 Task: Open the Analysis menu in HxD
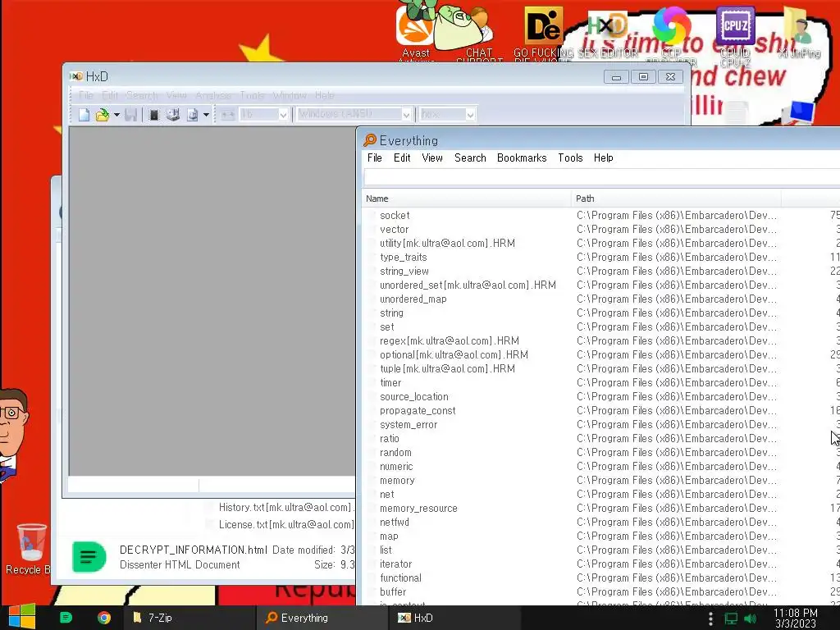point(213,95)
